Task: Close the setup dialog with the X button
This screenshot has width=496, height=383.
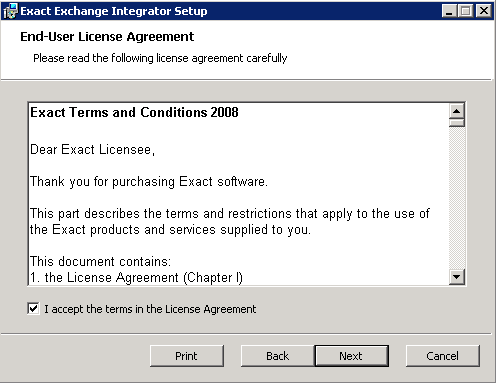Action: click(x=484, y=11)
